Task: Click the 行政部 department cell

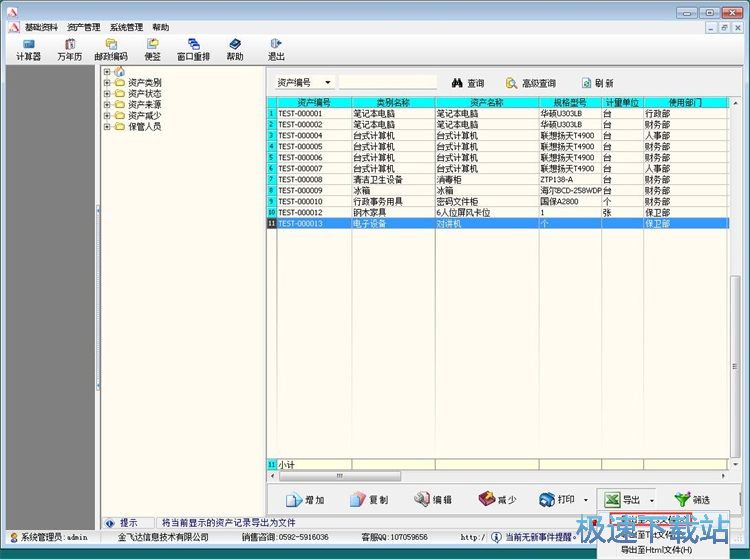Action: point(685,113)
